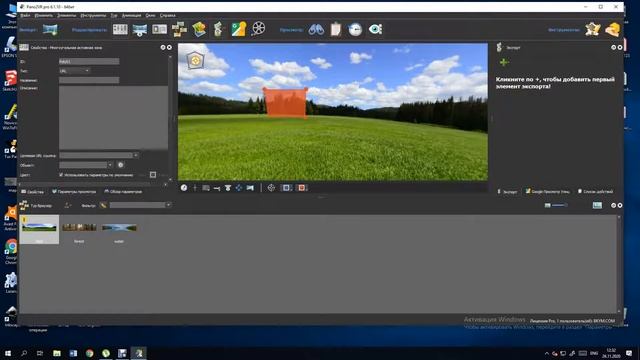Switch to the Google Street View tab

point(547,191)
